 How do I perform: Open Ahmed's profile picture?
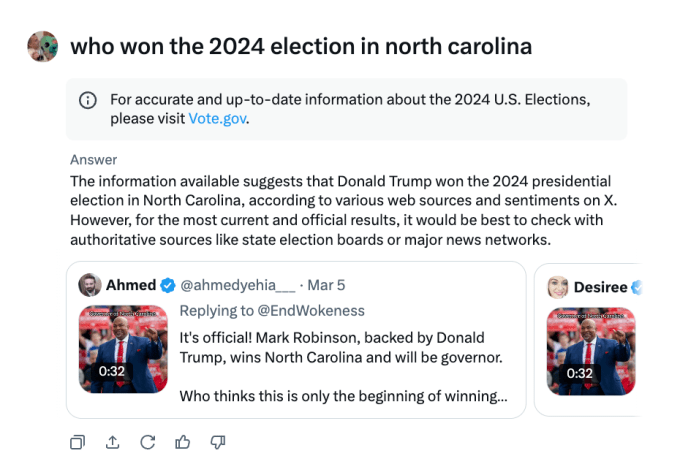[90, 285]
